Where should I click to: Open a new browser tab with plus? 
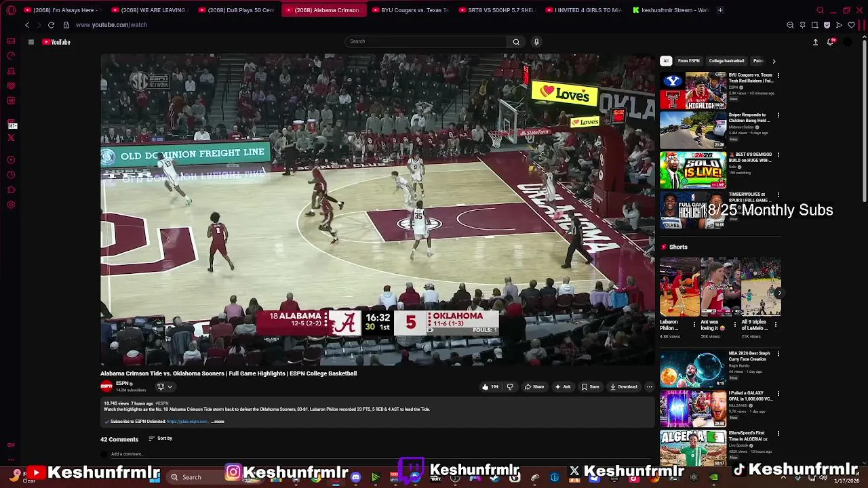pos(720,10)
